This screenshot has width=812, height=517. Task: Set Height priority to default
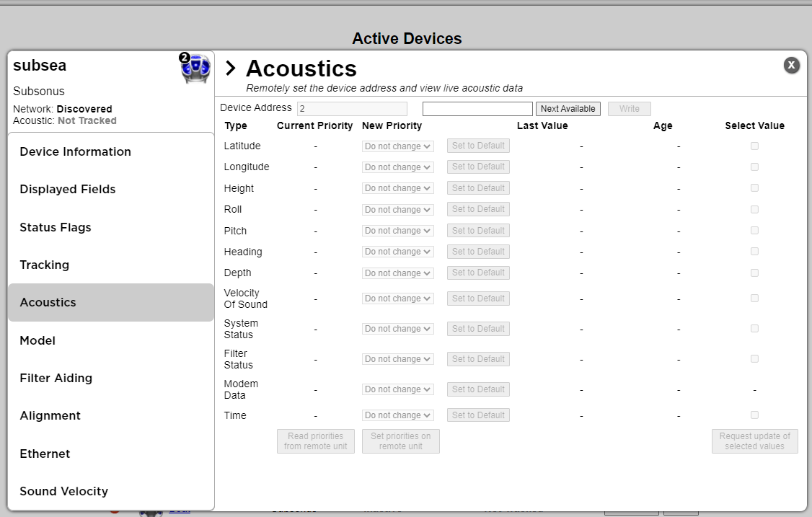pos(479,188)
